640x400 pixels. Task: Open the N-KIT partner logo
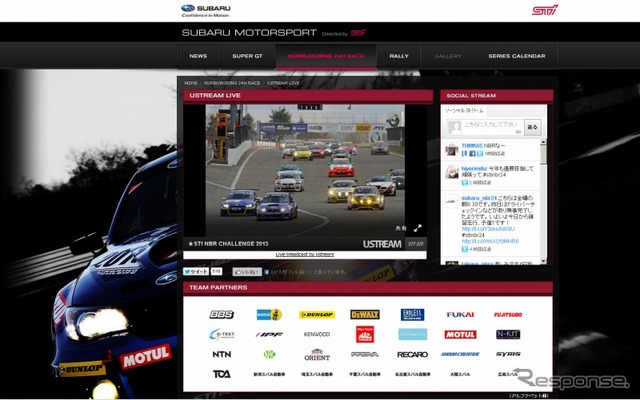click(x=508, y=334)
